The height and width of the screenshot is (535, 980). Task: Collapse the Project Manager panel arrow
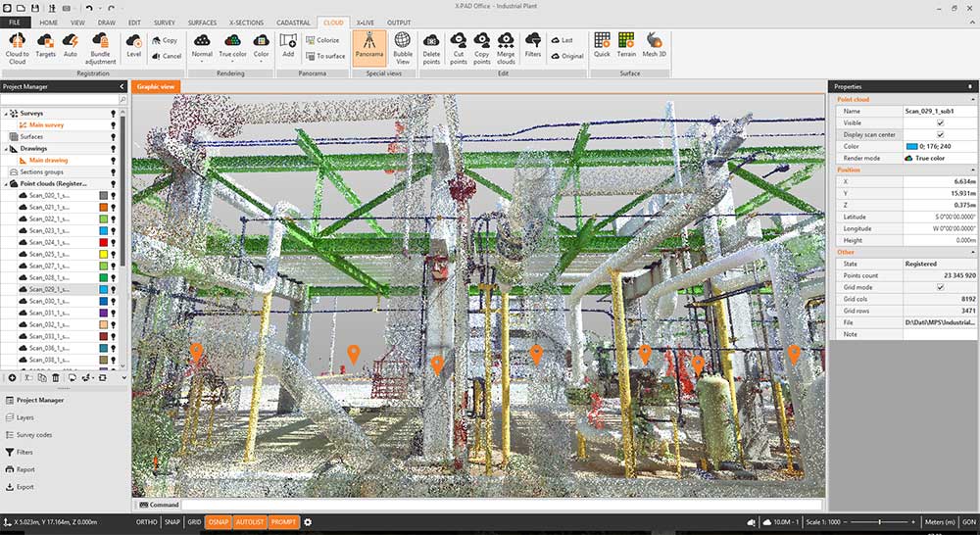coord(122,87)
